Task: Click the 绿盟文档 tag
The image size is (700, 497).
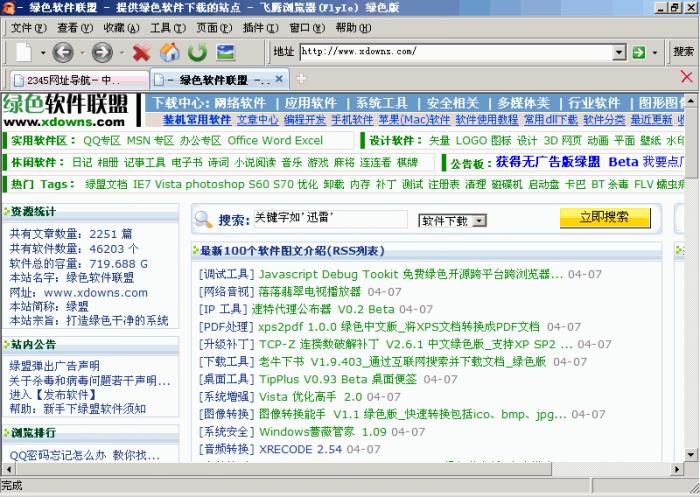Action: coord(106,184)
